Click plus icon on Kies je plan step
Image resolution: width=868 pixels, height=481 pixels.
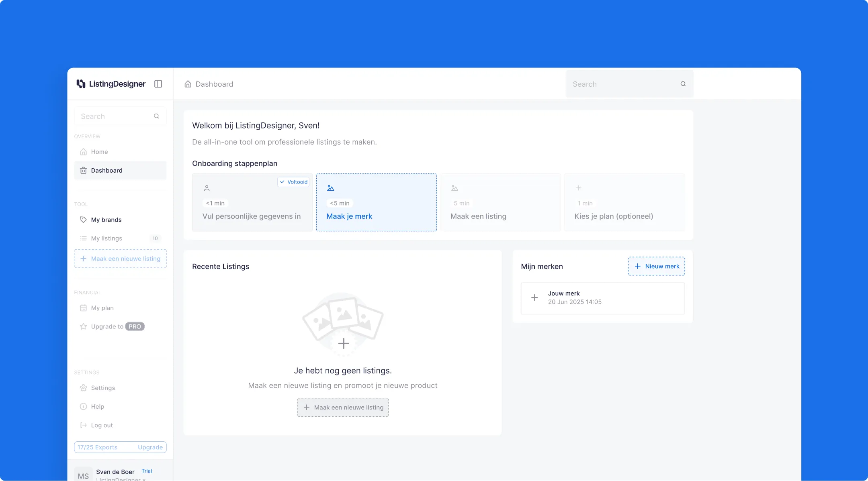579,188
